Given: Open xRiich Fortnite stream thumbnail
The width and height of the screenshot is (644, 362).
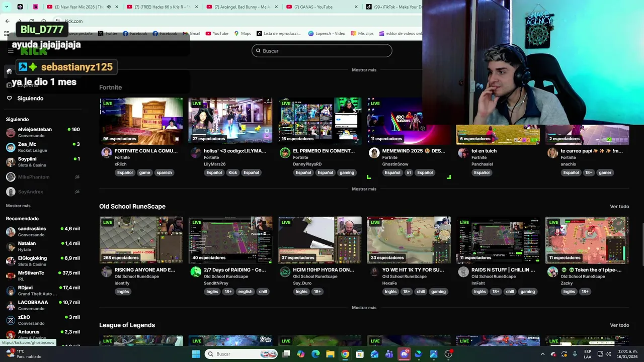Looking at the screenshot, I should coord(141,121).
